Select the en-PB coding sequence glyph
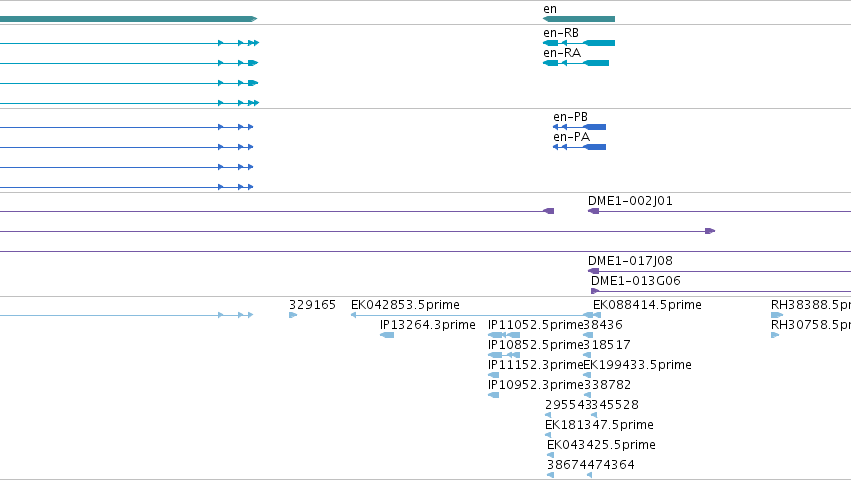The image size is (851, 480). tap(579, 127)
